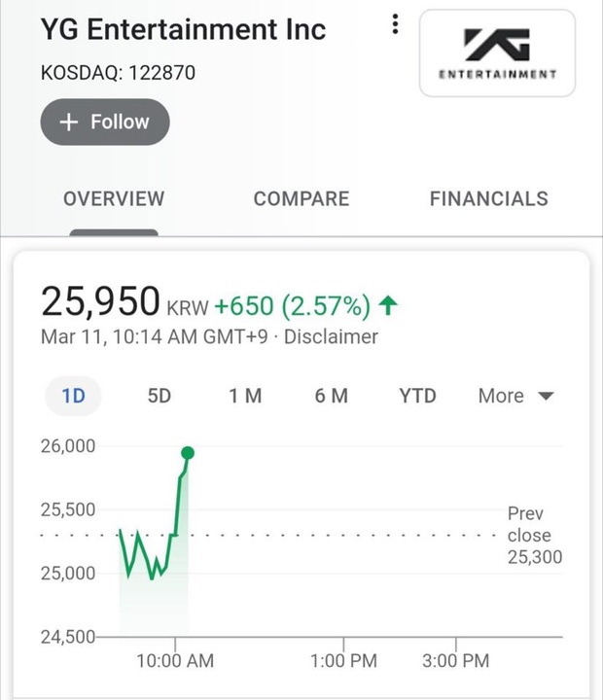603x700 pixels.
Task: Click the current price dot on the chart
Action: [x=188, y=453]
